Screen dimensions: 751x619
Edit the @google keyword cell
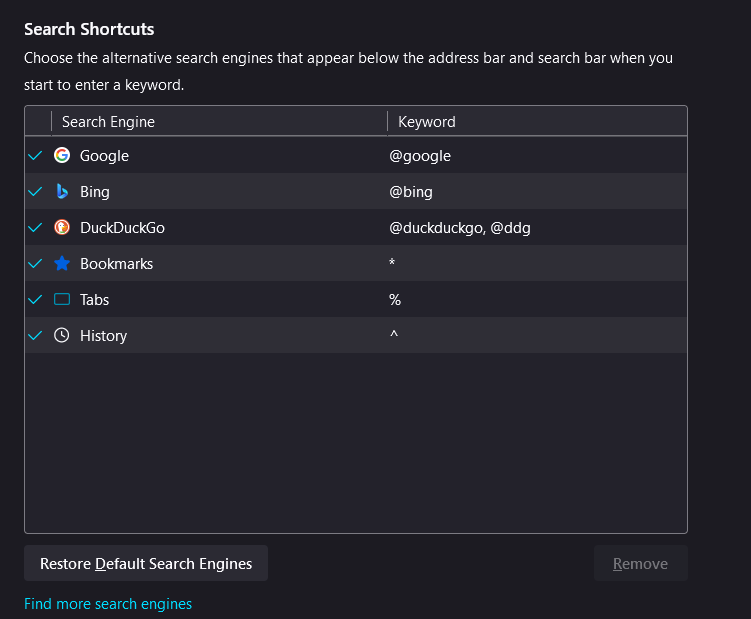[x=420, y=156]
